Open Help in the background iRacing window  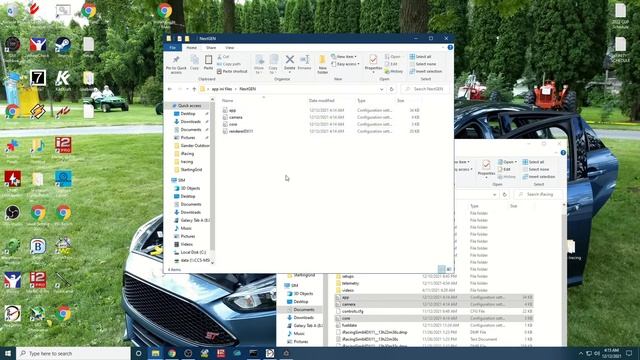(563, 153)
